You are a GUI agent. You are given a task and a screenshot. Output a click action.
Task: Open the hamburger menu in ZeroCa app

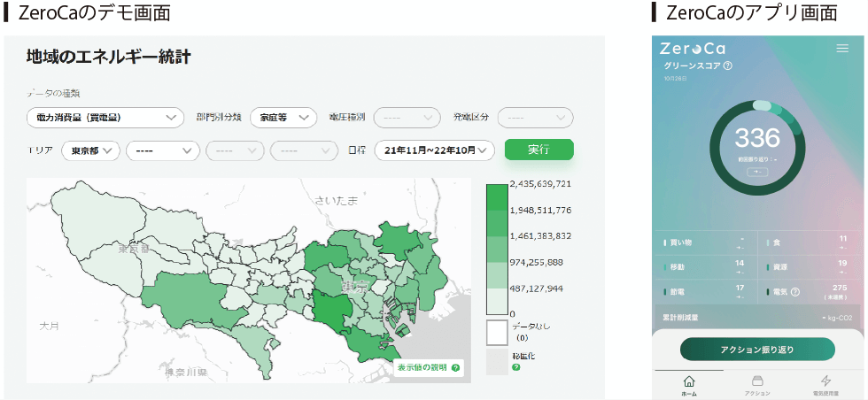[842, 48]
